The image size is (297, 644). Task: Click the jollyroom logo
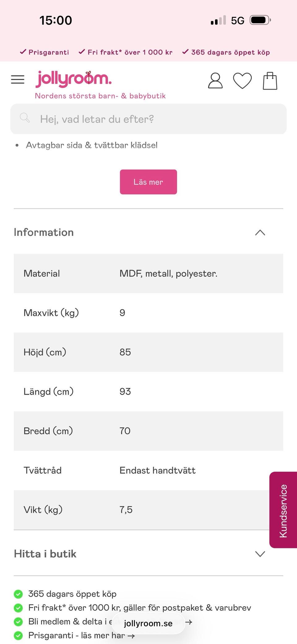point(74,79)
